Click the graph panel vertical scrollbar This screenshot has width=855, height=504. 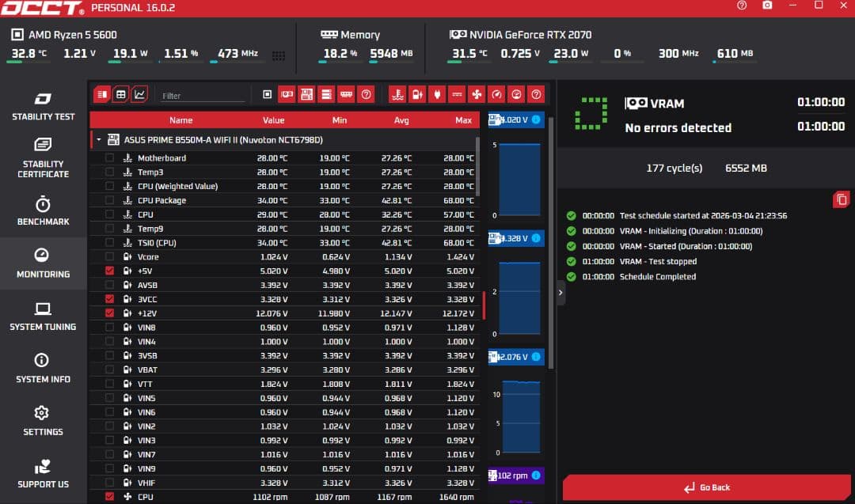coord(551,242)
